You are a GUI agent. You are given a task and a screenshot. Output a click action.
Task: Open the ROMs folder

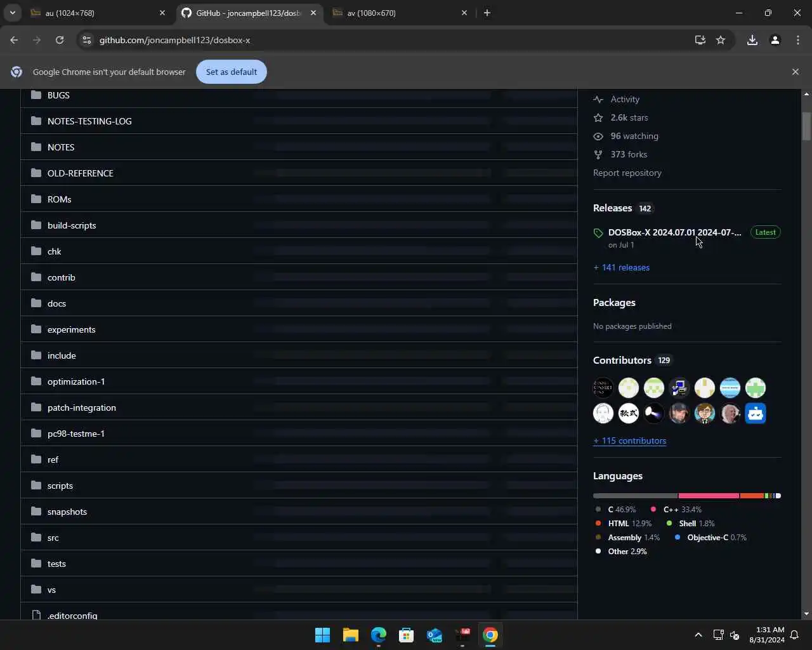click(x=60, y=199)
